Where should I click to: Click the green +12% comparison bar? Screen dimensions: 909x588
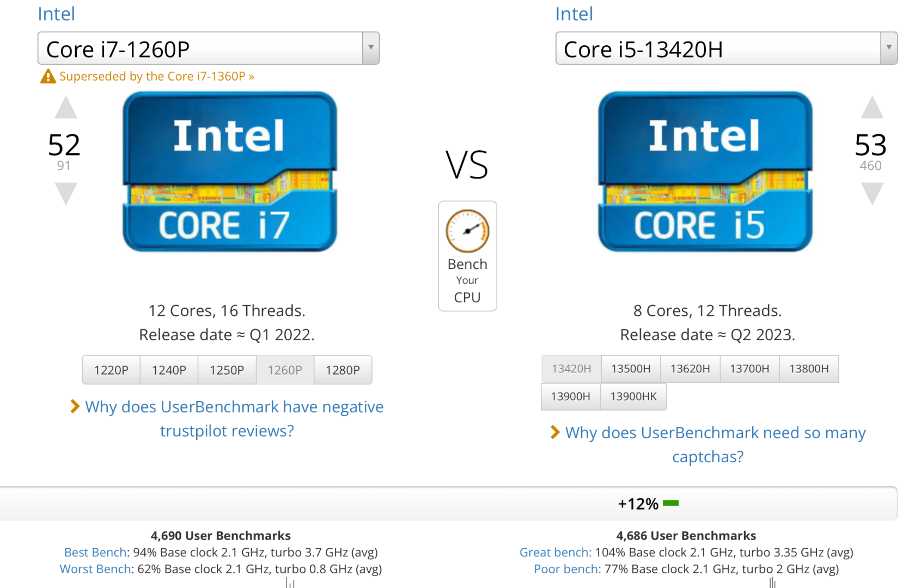pyautogui.click(x=671, y=503)
